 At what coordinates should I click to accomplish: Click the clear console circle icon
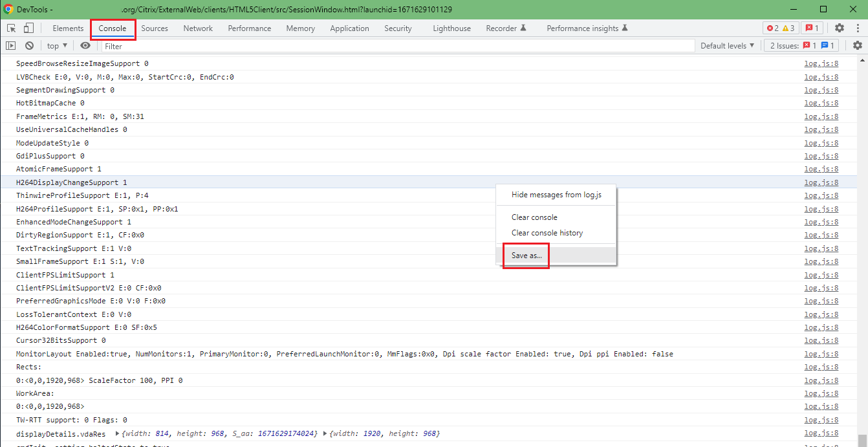[29, 46]
